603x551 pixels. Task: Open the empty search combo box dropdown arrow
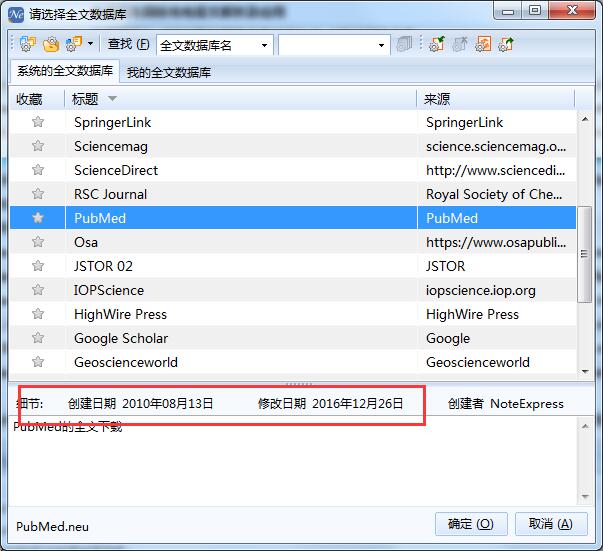pyautogui.click(x=381, y=45)
